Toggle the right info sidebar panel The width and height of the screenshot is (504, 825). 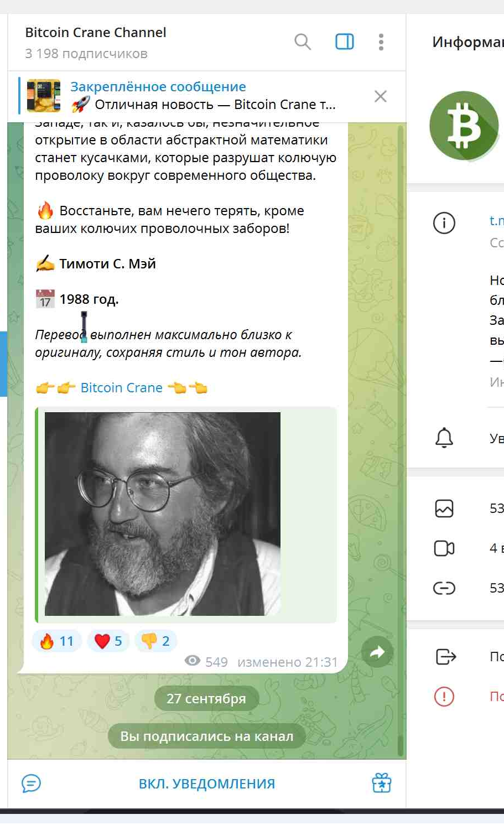click(x=345, y=41)
